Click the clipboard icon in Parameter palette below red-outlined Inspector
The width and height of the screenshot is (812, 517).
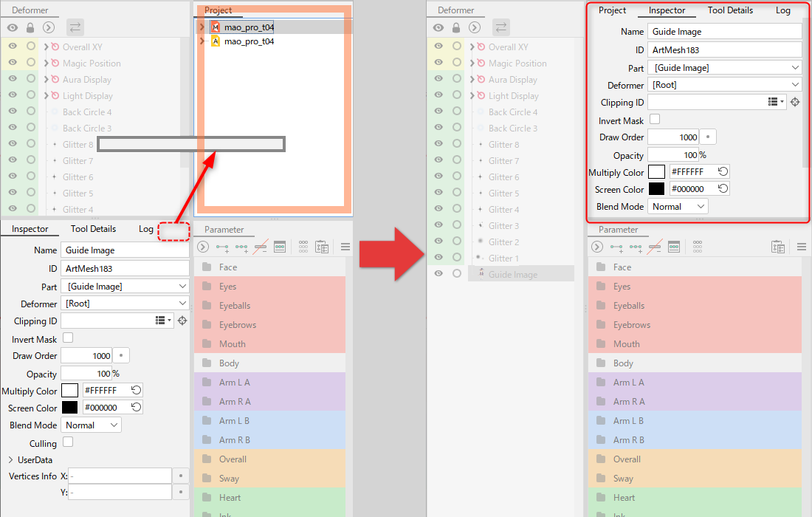[776, 247]
